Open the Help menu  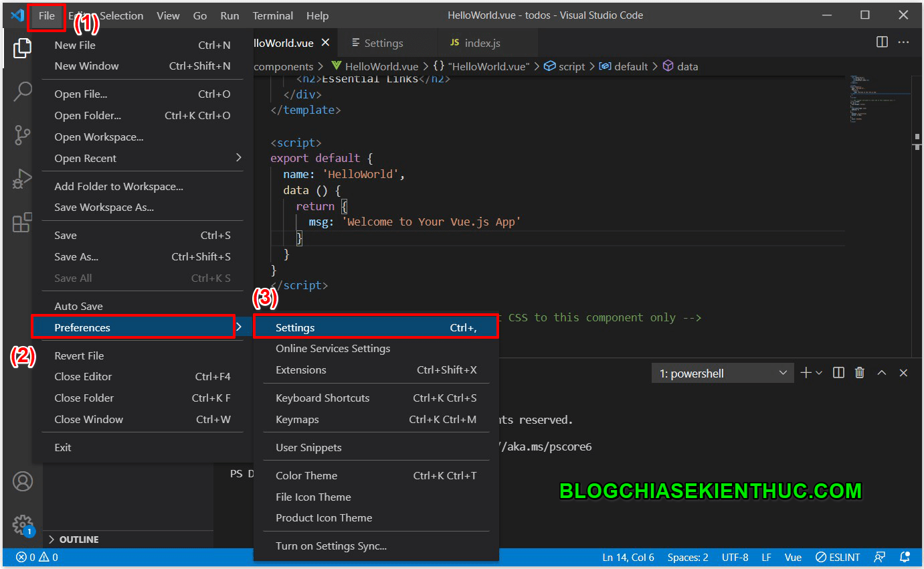(x=317, y=15)
